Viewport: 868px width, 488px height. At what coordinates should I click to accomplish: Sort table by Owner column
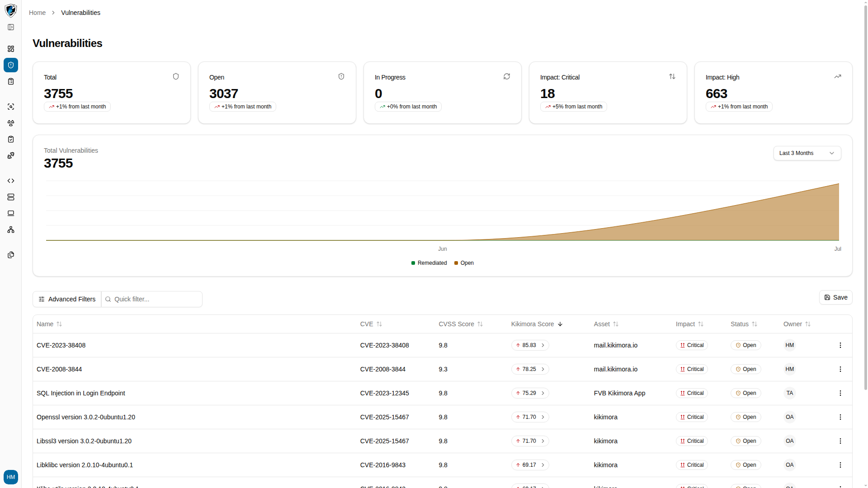coord(797,324)
